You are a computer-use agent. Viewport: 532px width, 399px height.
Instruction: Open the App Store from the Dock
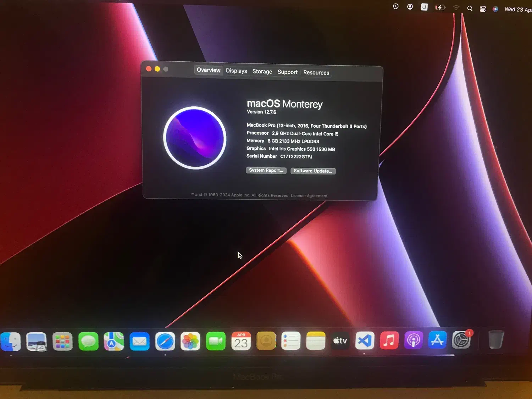[x=437, y=340]
